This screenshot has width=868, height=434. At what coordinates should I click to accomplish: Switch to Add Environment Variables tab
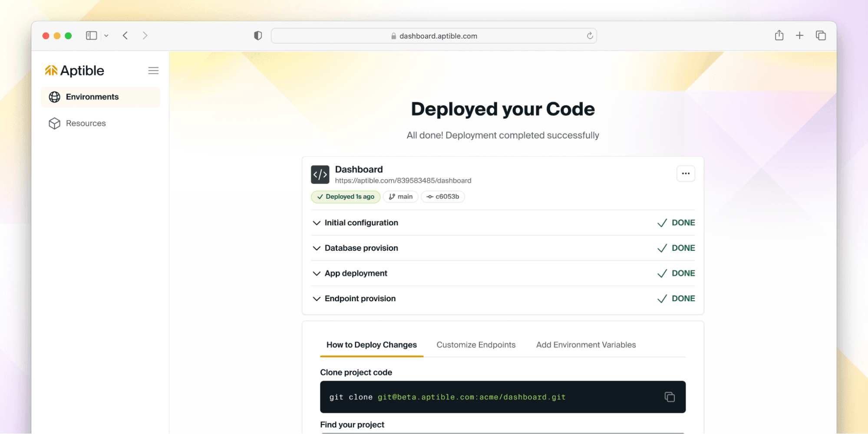(x=586, y=345)
